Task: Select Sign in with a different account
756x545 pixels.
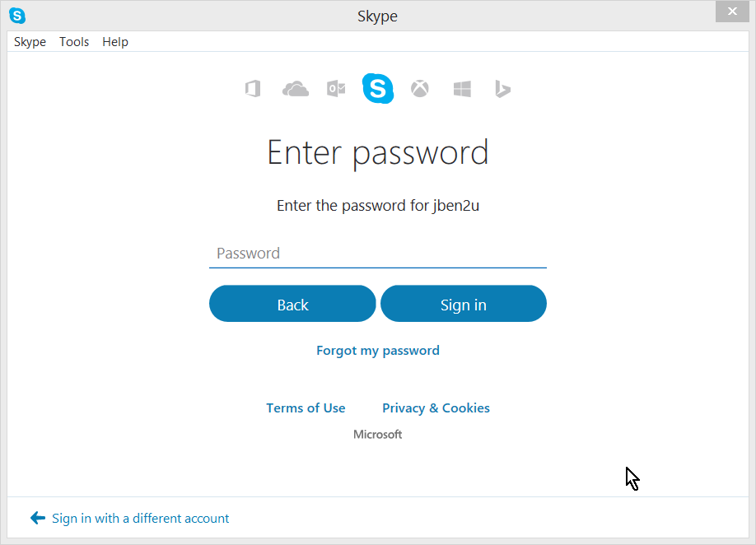Action: click(x=140, y=519)
